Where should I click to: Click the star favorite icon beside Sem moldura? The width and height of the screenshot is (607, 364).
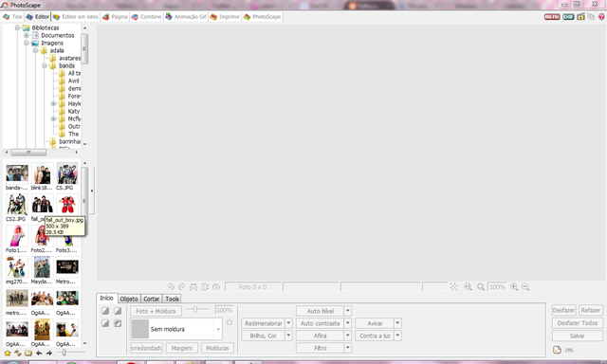[x=230, y=322]
